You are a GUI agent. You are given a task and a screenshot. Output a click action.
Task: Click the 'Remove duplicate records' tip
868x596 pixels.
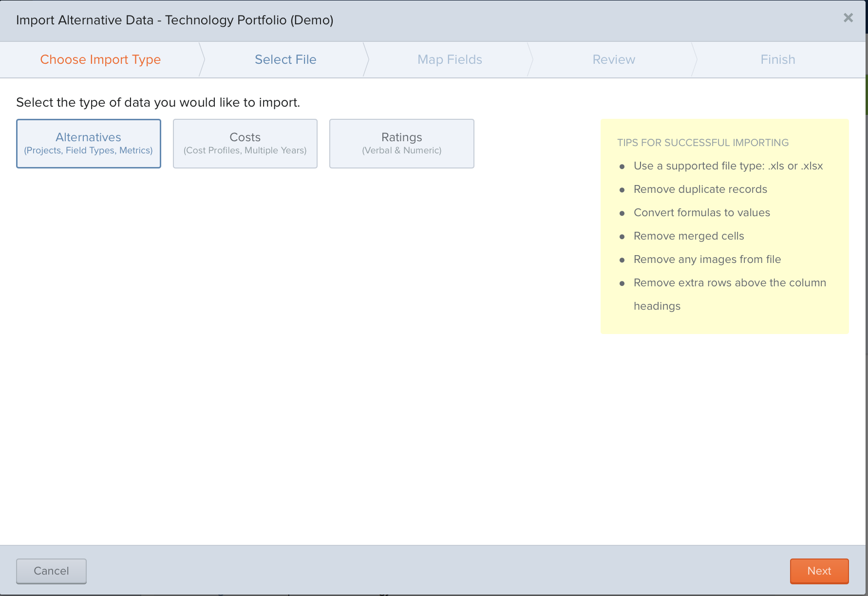click(x=700, y=189)
